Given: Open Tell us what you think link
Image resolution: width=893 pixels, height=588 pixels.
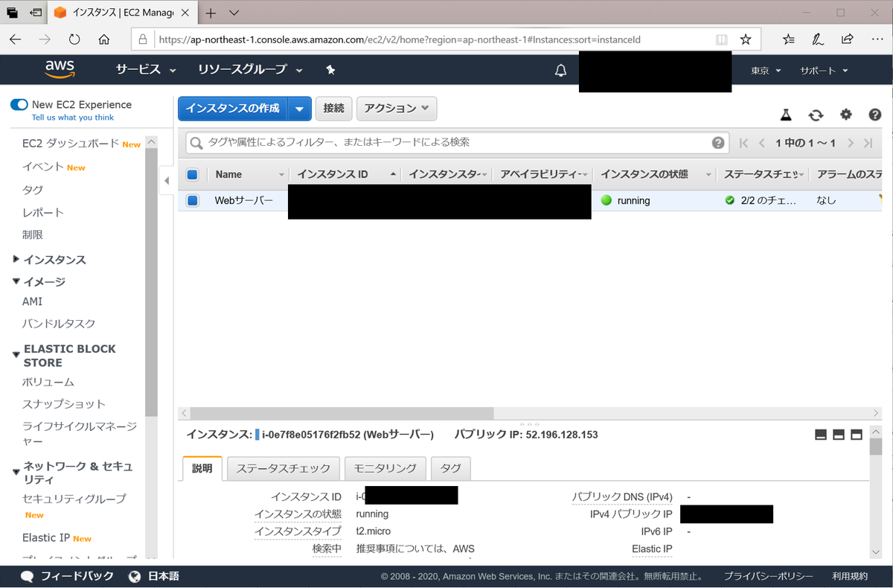Looking at the screenshot, I should [73, 118].
